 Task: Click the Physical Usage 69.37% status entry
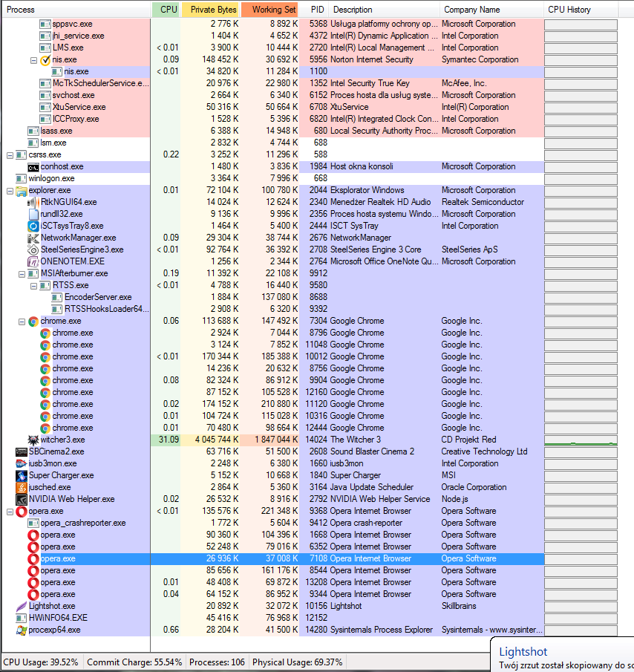tap(297, 662)
